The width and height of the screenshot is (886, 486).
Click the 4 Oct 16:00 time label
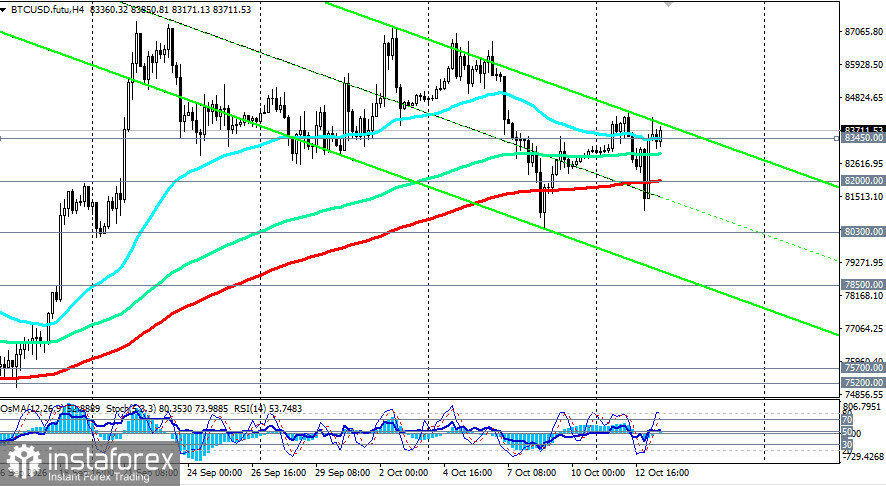click(x=467, y=473)
